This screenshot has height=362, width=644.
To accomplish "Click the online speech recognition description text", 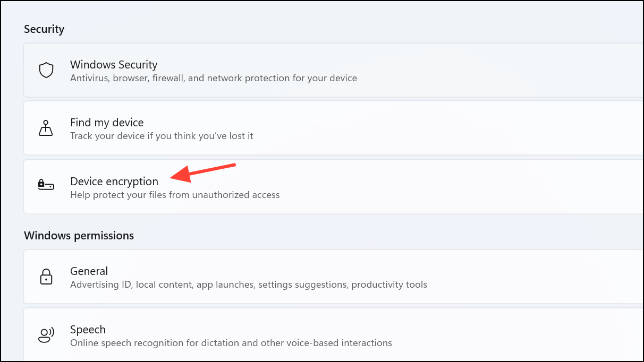I will coord(231,343).
